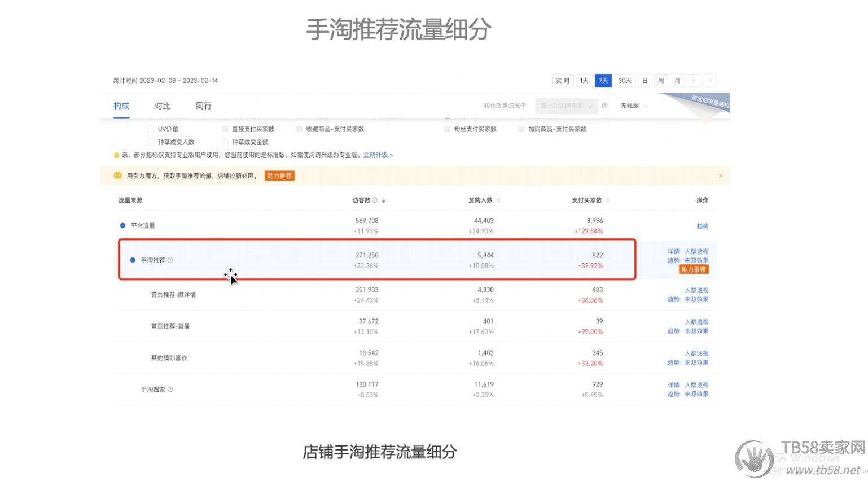868x481 pixels.
Task: Open 人群透视 for 首页推荐-直播 row
Action: (x=696, y=322)
